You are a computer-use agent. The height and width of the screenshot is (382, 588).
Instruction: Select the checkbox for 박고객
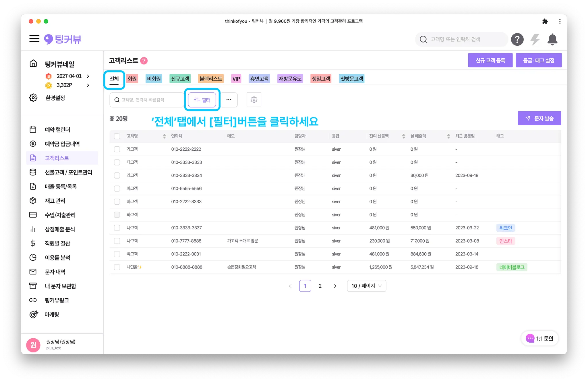pyautogui.click(x=117, y=254)
